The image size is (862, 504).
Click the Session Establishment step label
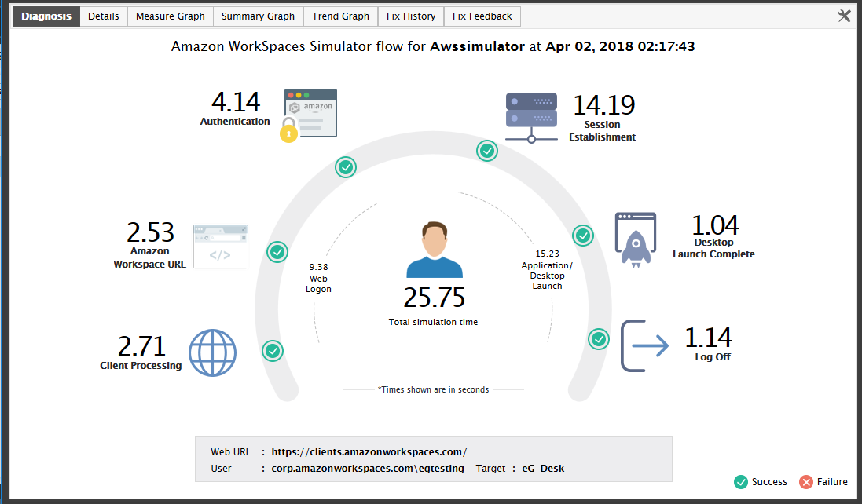(x=602, y=130)
